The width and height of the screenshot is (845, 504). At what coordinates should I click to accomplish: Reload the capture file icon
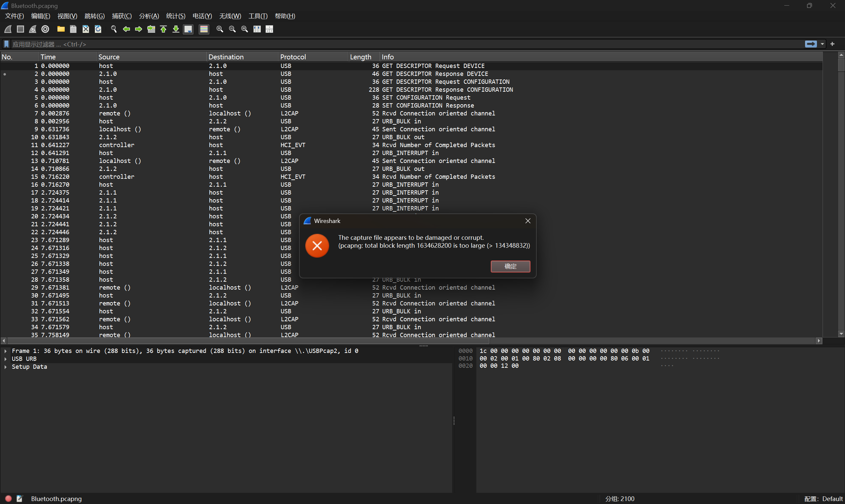click(98, 29)
